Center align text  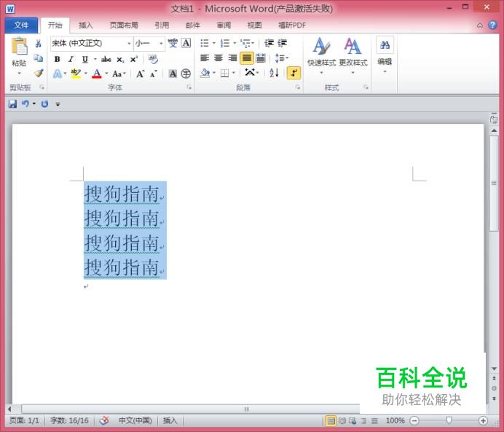coord(218,58)
